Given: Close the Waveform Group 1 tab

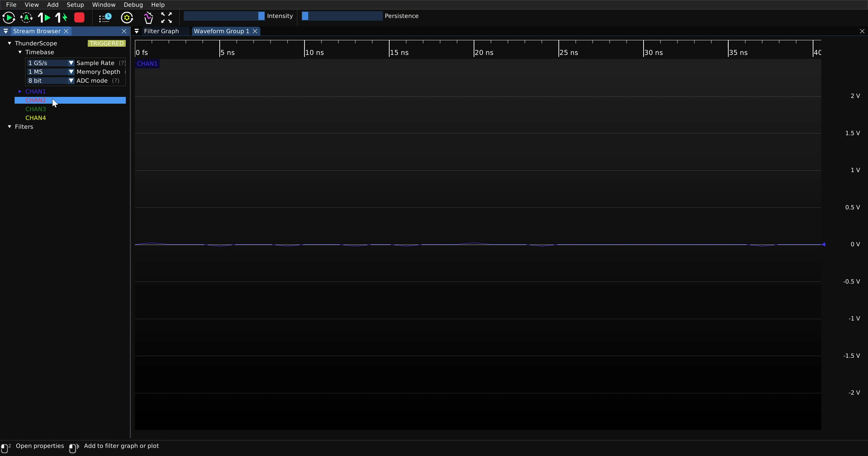Looking at the screenshot, I should point(255,31).
